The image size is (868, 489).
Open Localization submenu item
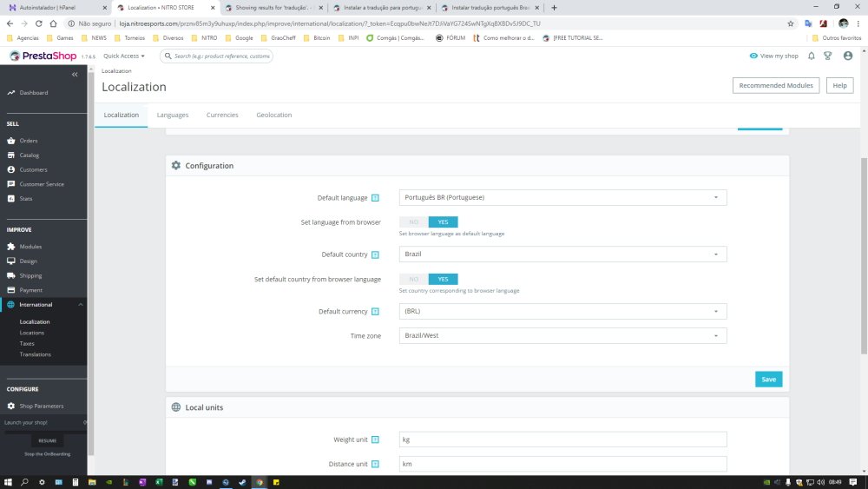[35, 321]
